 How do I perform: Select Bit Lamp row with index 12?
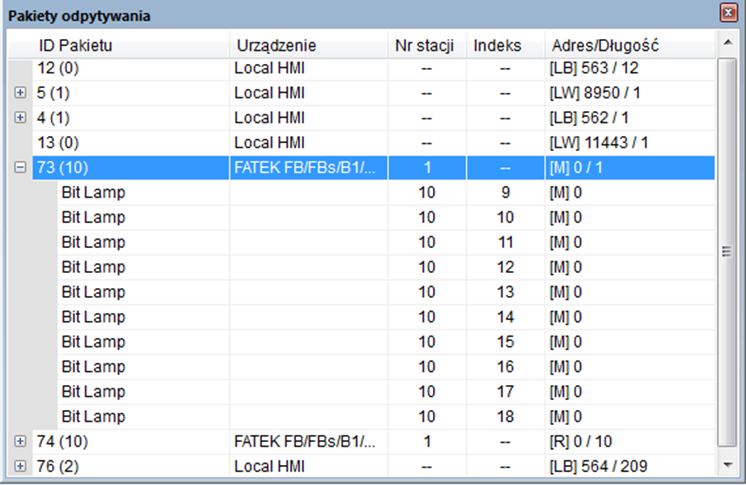386,267
